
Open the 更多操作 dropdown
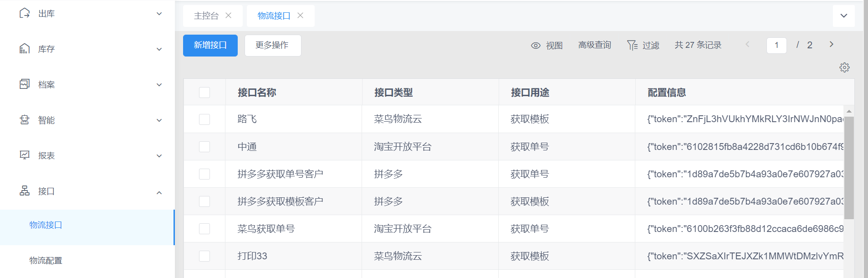273,46
